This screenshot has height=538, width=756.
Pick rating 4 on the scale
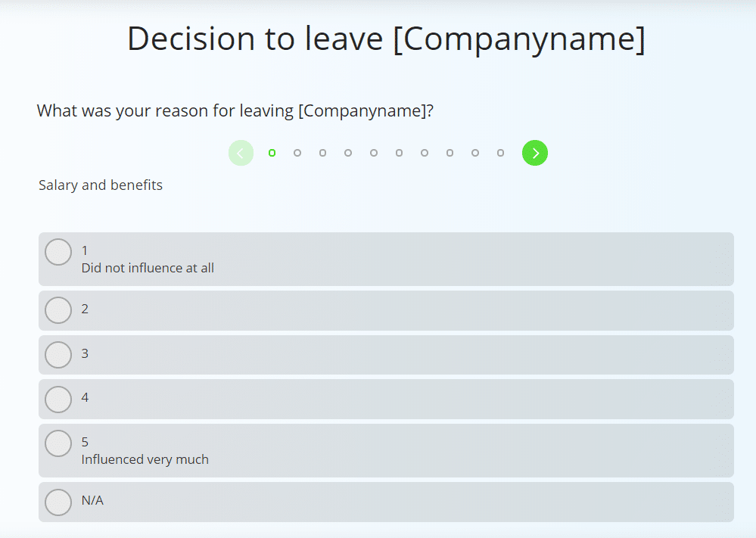[58, 399]
